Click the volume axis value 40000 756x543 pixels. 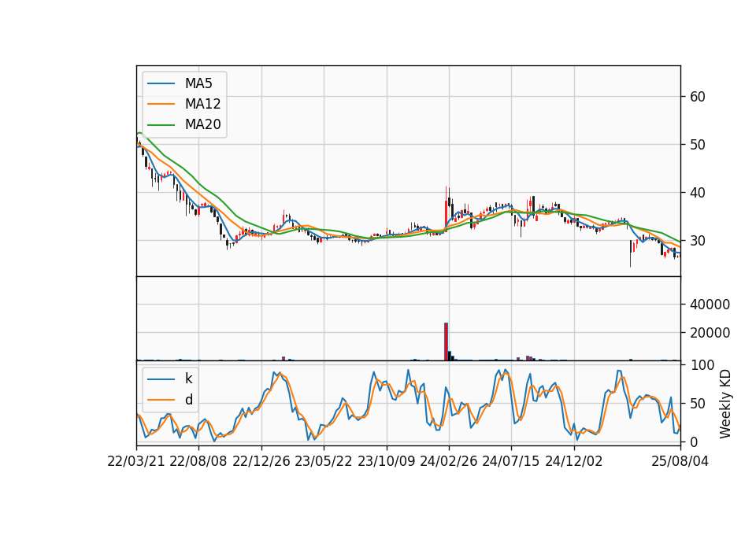[710, 305]
